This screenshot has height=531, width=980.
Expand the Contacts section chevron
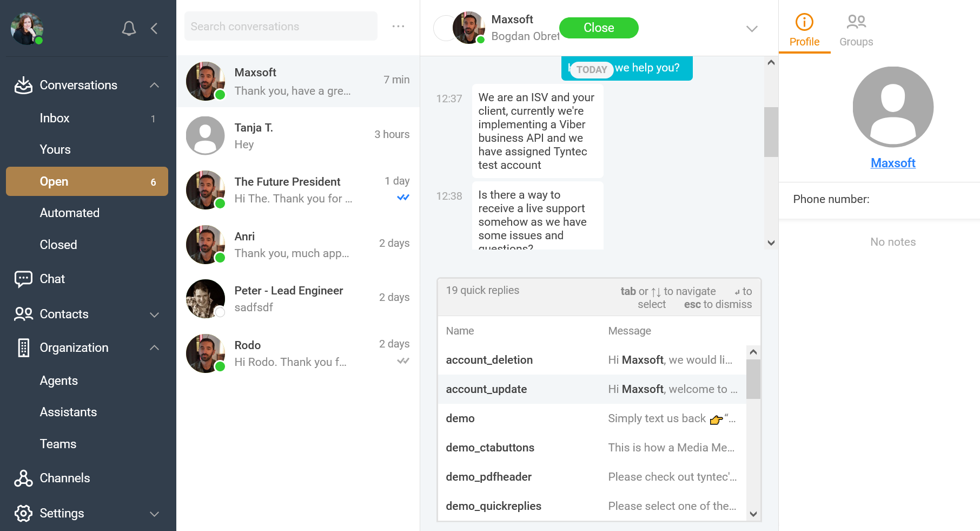[x=154, y=314]
